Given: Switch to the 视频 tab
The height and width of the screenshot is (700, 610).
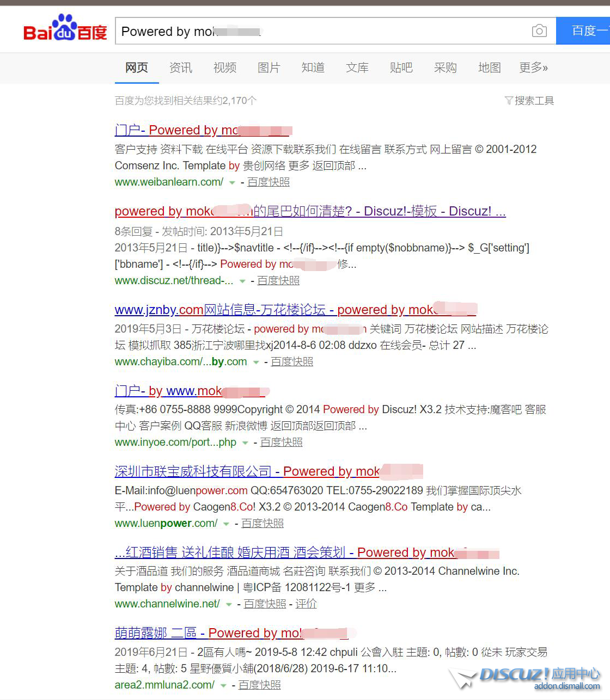Looking at the screenshot, I should [x=224, y=67].
